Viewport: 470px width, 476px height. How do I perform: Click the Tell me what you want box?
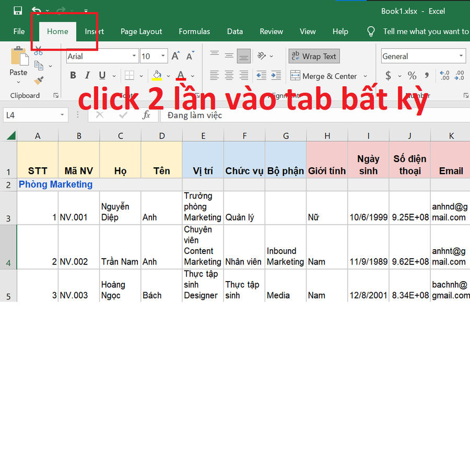(418, 31)
